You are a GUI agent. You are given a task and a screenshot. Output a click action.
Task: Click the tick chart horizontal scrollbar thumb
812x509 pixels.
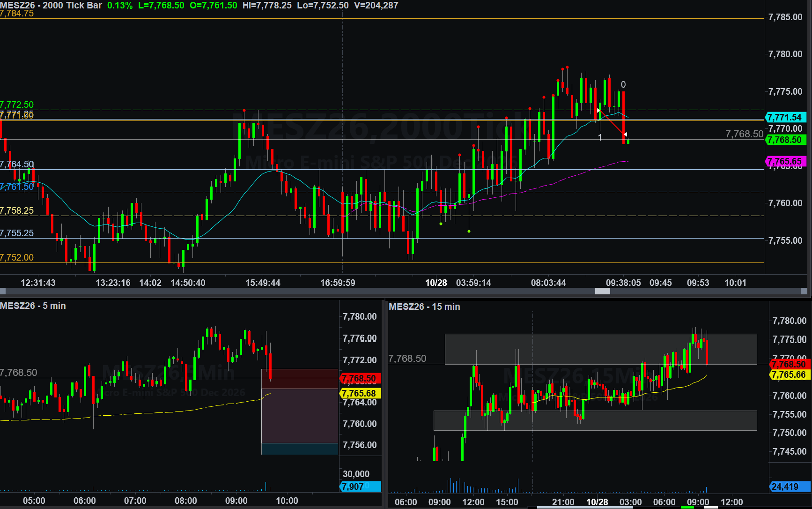(602, 291)
